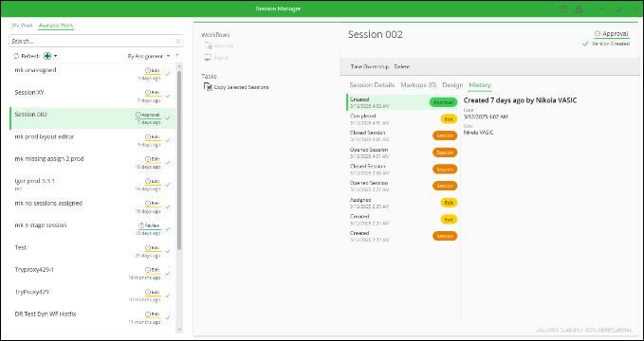The image size is (644, 341).
Task: Click the green checkmark on Session 002 row
Action: [168, 118]
